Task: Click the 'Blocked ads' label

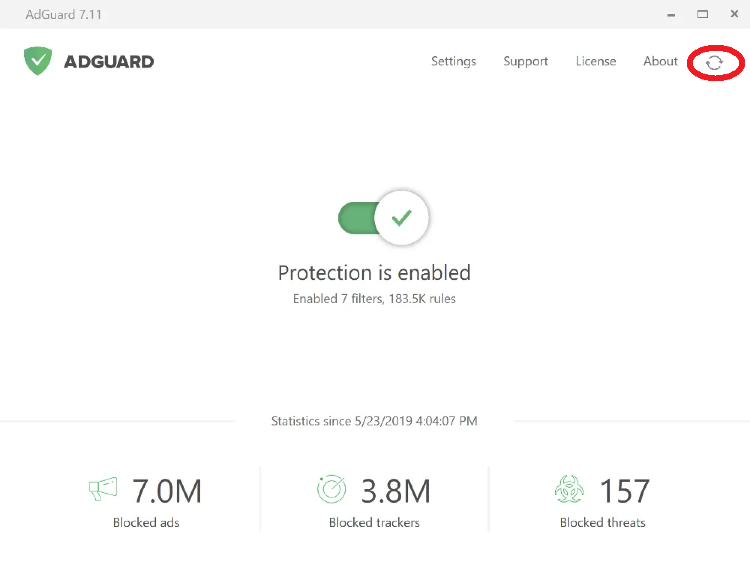Action: [x=146, y=522]
